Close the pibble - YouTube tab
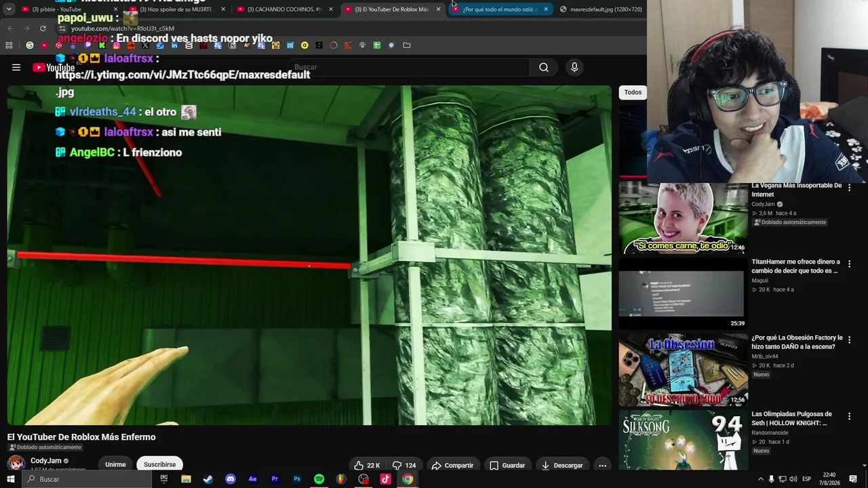The image size is (868, 488). [115, 9]
